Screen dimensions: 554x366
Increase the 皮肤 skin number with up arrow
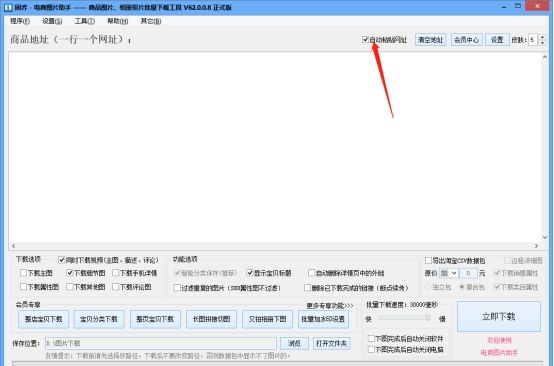coord(542,37)
